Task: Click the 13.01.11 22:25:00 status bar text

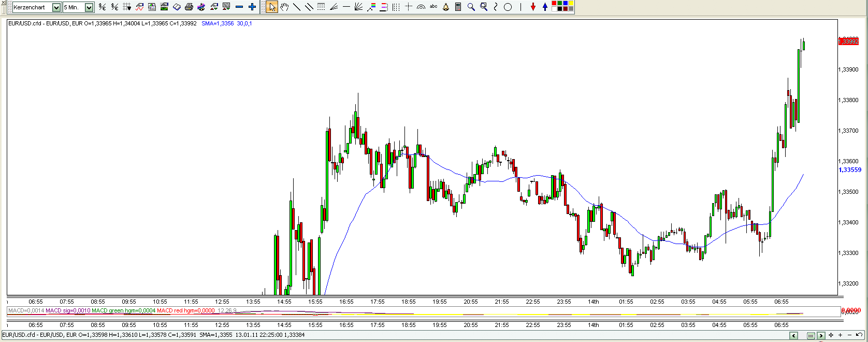Action: 259,335
